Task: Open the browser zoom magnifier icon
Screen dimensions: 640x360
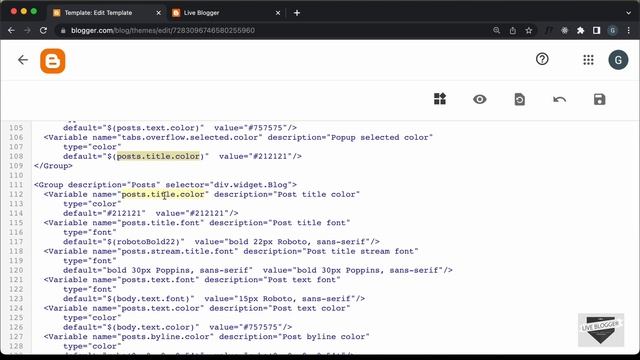Action: [x=496, y=30]
